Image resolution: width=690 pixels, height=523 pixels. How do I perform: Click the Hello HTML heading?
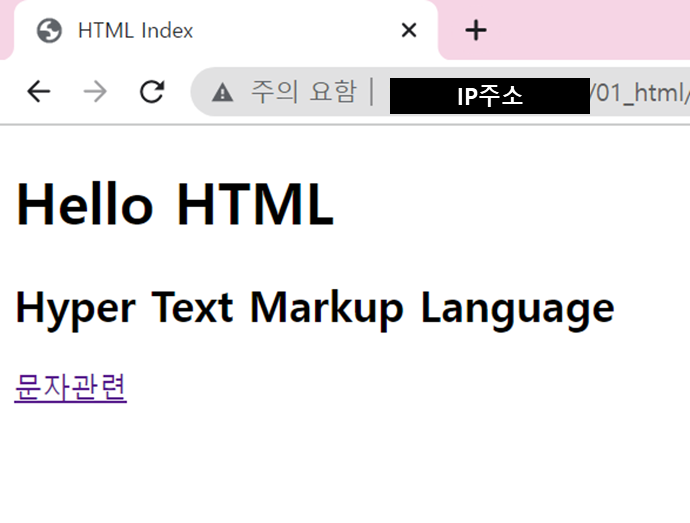click(175, 204)
